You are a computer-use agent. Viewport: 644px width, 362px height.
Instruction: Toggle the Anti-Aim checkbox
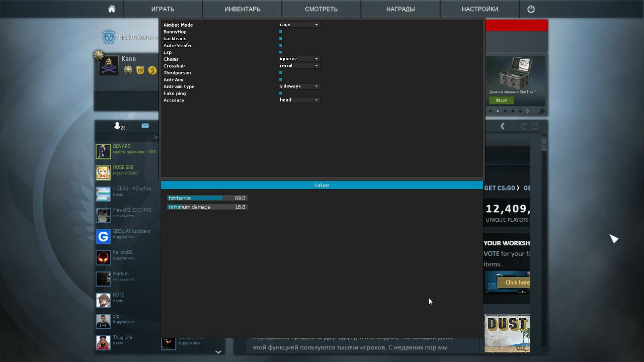pos(281,79)
